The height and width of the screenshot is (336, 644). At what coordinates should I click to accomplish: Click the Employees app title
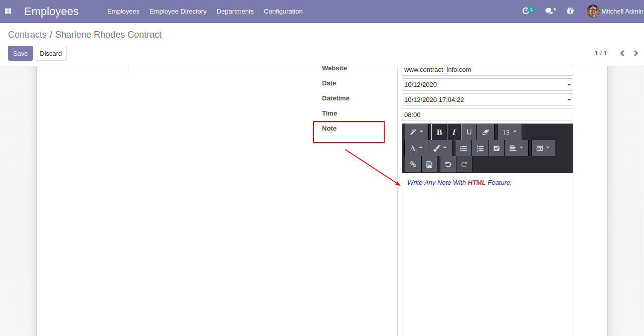click(51, 11)
